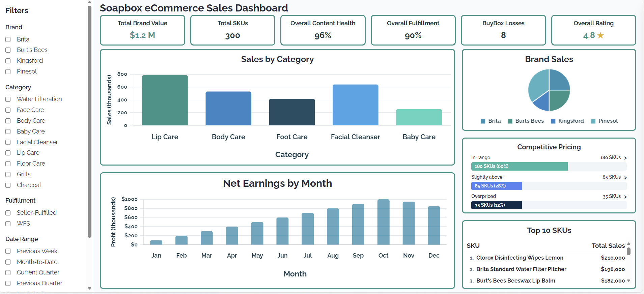The height and width of the screenshot is (294, 644).
Task: Select Clorox Disinfecting Wipes Lemon row
Action: [x=546, y=258]
